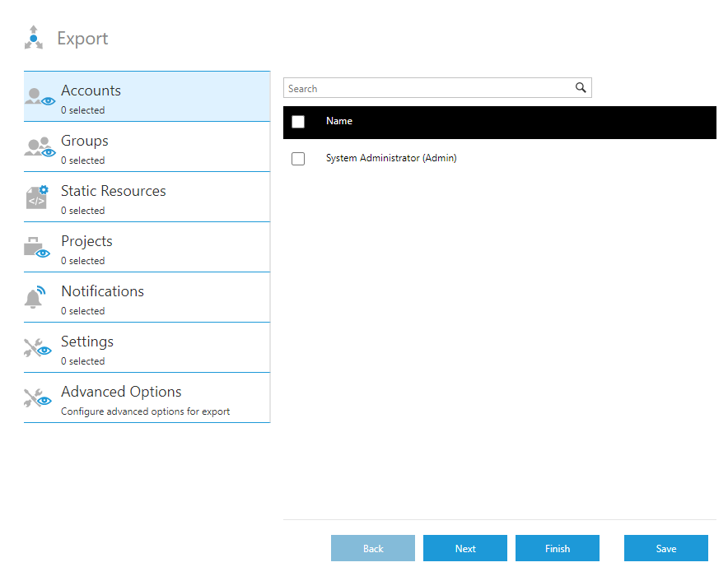Switch to the Groups section
The width and height of the screenshot is (728, 581).
pos(147,146)
